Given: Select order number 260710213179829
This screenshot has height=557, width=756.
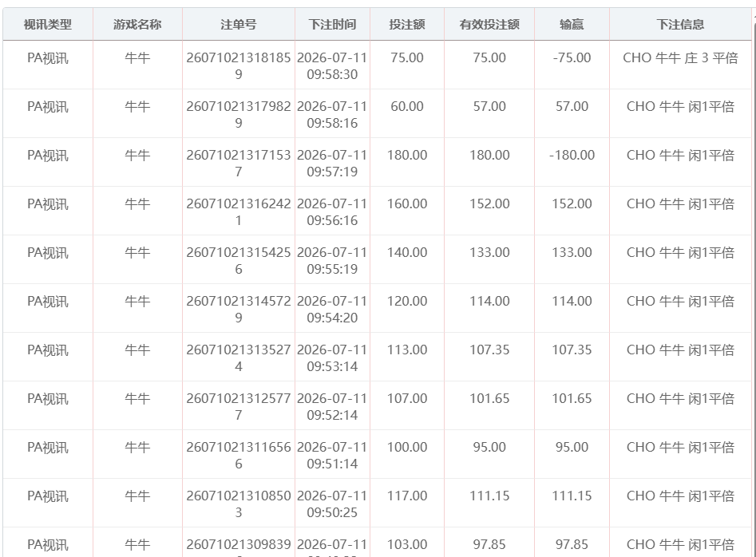Looking at the screenshot, I should click(x=238, y=115).
